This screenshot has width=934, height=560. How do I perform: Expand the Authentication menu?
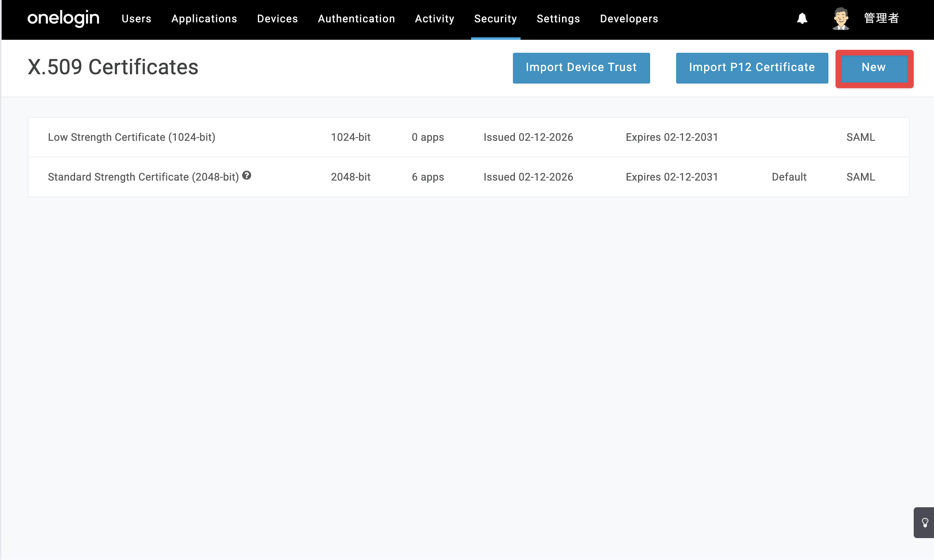point(357,19)
